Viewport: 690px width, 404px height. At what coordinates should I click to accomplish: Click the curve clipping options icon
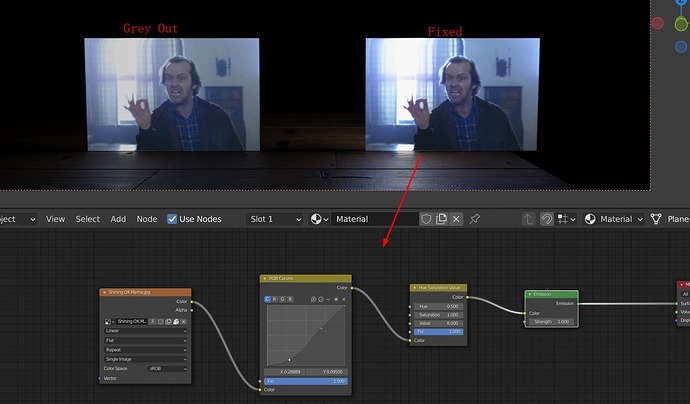click(336, 299)
